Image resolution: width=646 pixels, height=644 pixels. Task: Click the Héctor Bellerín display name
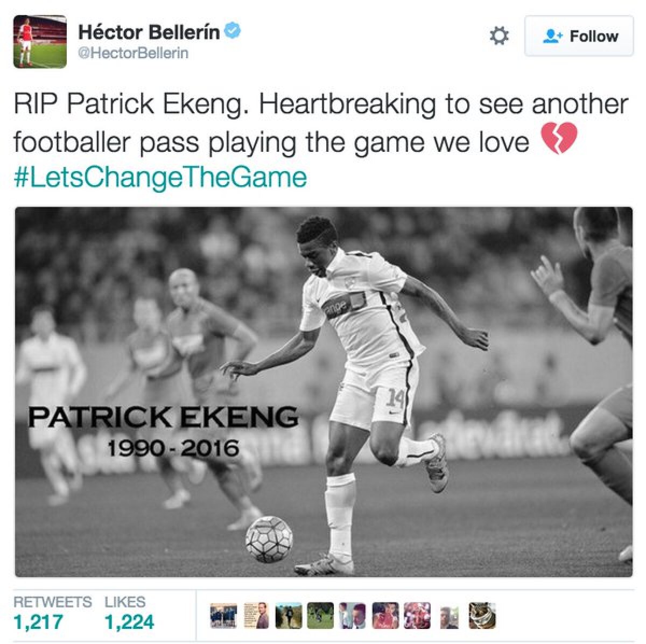pos(149,32)
